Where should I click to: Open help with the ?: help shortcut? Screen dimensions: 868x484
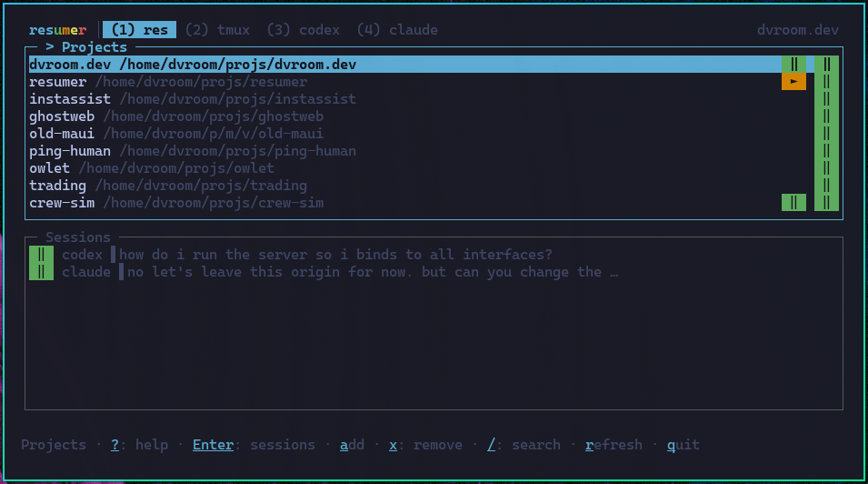click(x=139, y=445)
